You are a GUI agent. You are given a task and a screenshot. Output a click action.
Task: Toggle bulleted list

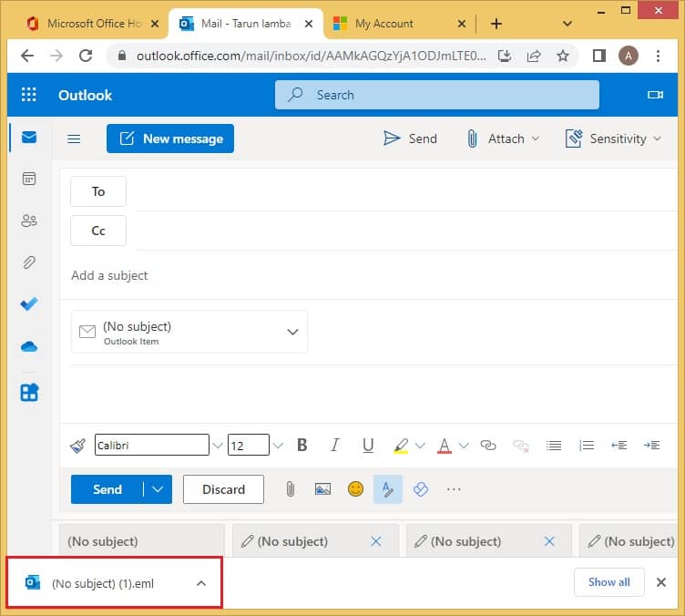554,446
